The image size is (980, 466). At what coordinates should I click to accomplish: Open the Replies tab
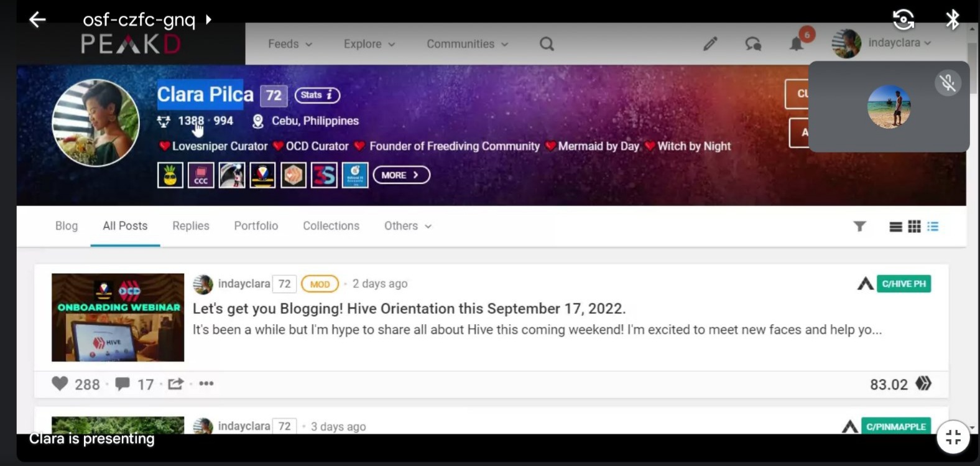point(191,226)
